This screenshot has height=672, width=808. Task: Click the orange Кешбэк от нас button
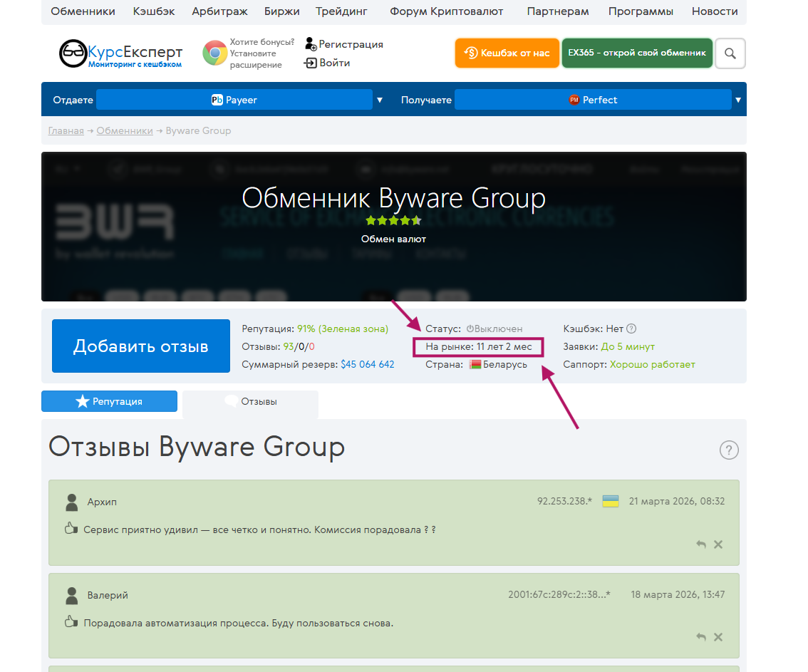pyautogui.click(x=507, y=53)
